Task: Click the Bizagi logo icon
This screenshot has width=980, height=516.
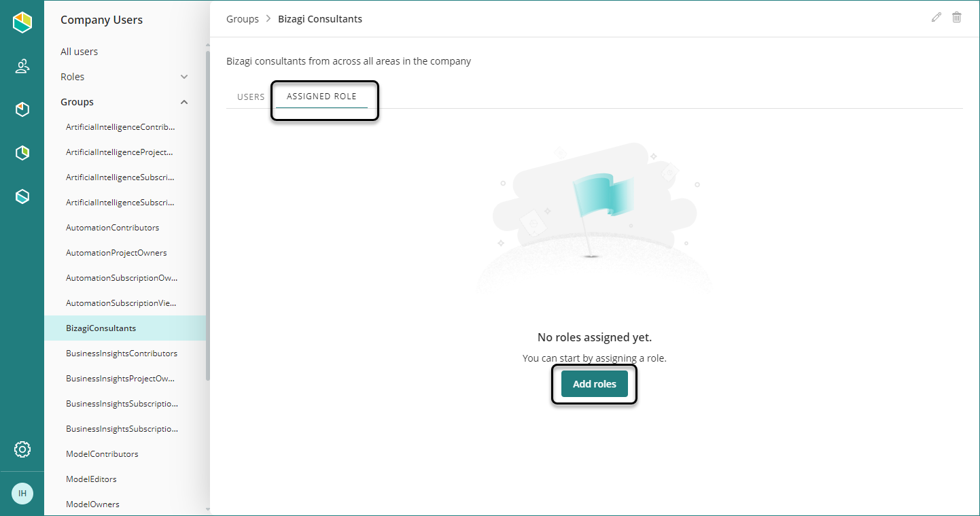Action: (22, 22)
